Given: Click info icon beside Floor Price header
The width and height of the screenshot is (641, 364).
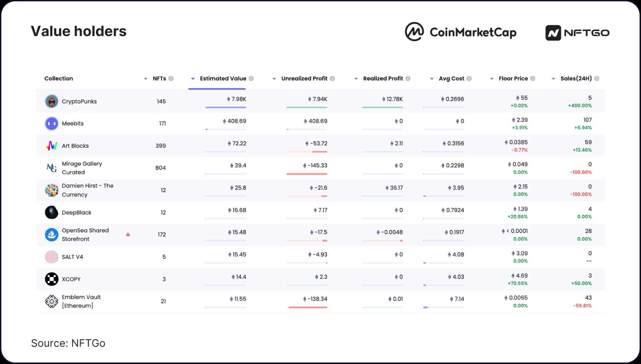Looking at the screenshot, I should [533, 79].
